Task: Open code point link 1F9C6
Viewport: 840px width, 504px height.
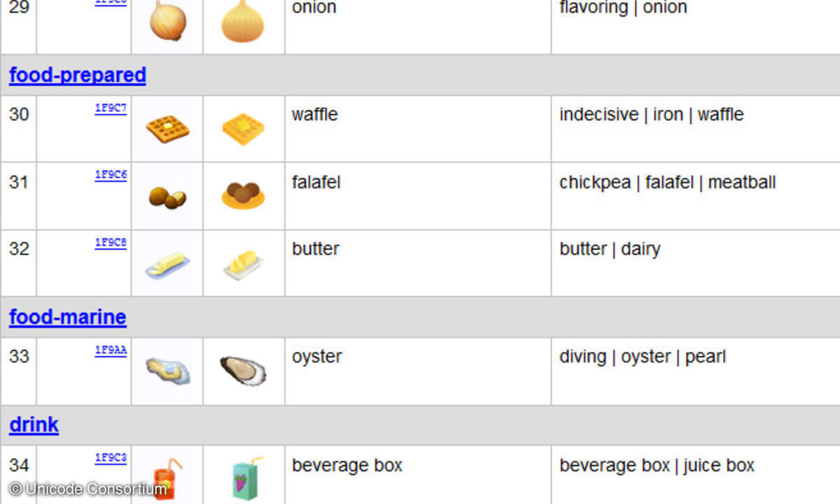Action: (111, 175)
